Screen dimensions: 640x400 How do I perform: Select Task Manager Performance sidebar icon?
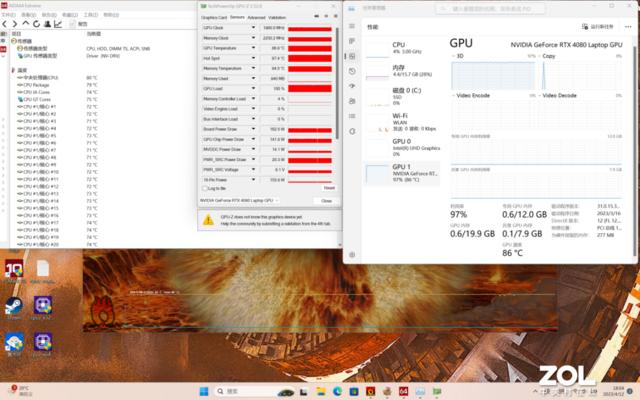[x=352, y=56]
